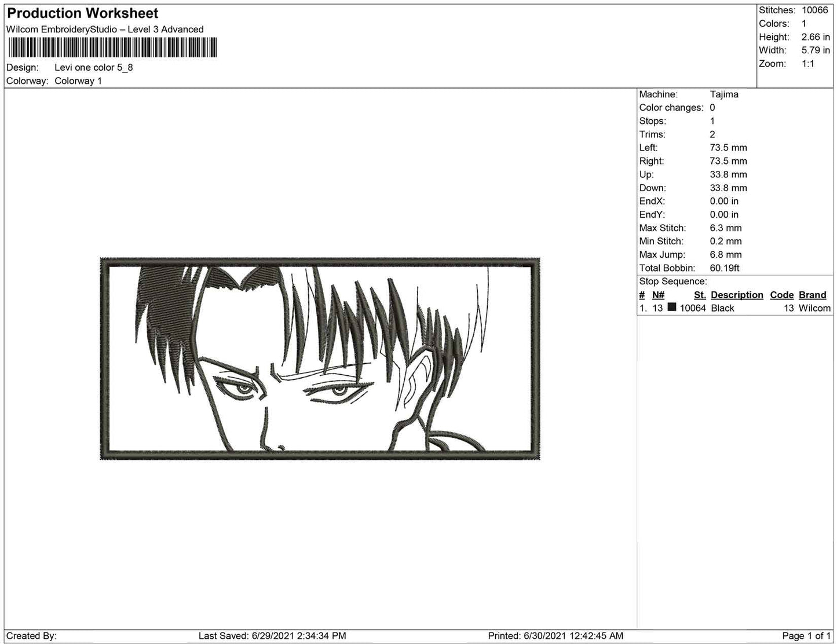Click the "Machine:" label

click(658, 94)
